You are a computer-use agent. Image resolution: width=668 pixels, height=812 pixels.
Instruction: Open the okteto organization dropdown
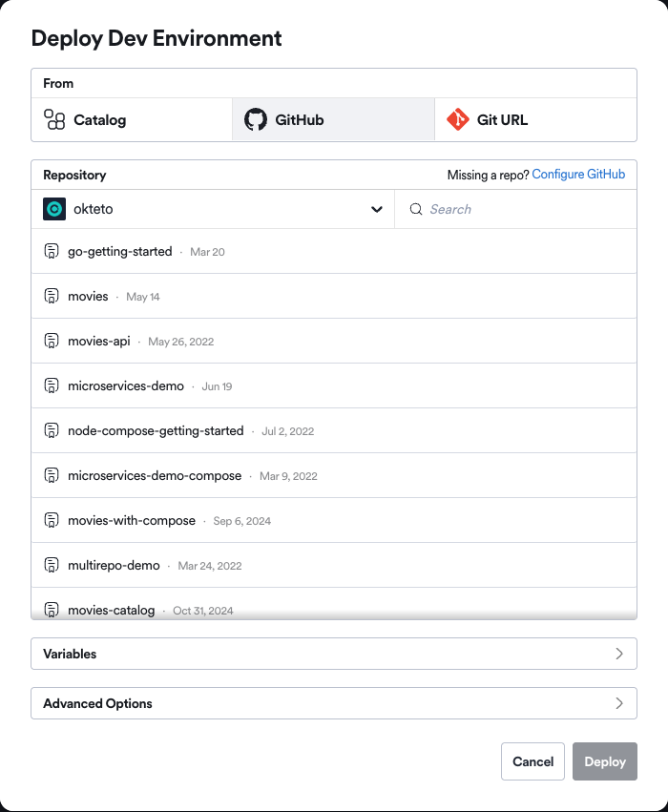[x=376, y=208]
